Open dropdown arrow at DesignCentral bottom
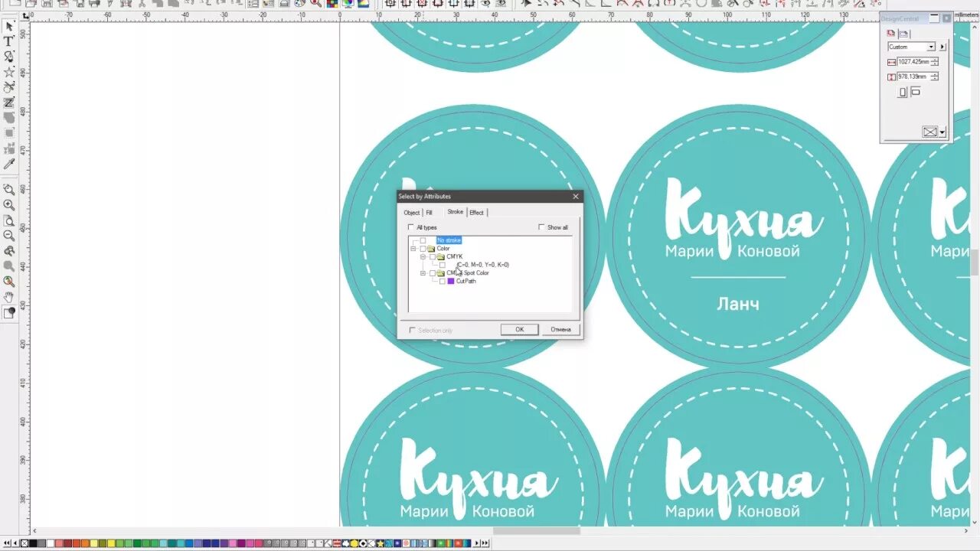 (x=942, y=132)
